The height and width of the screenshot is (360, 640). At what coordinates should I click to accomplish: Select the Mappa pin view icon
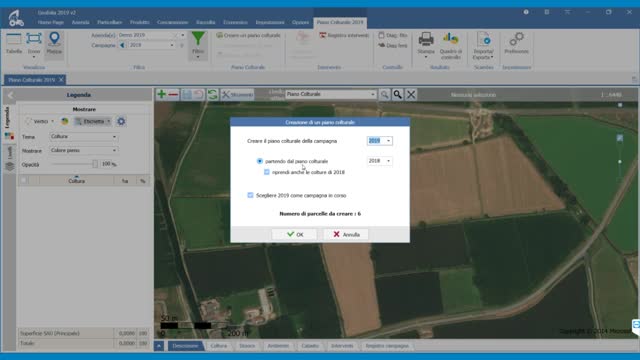pyautogui.click(x=54, y=40)
